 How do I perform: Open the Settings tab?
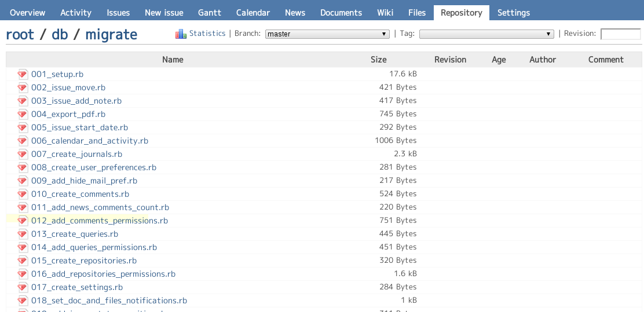pyautogui.click(x=513, y=13)
